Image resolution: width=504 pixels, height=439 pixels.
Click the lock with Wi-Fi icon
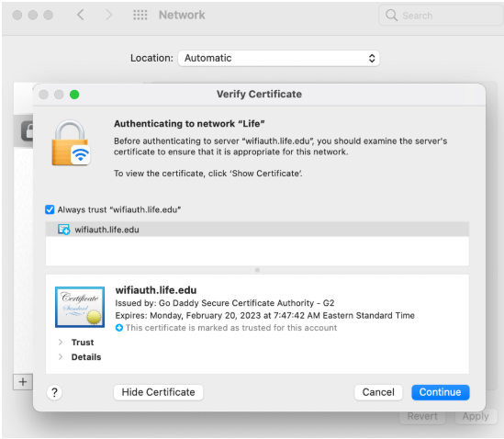[x=71, y=142]
